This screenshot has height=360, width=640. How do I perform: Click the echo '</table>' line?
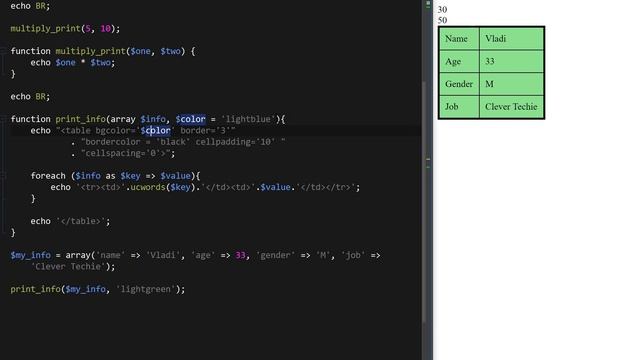pyautogui.click(x=70, y=221)
